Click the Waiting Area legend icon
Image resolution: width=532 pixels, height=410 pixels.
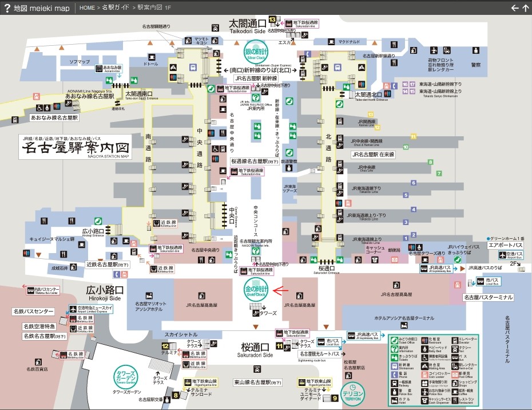[x=424, y=366]
